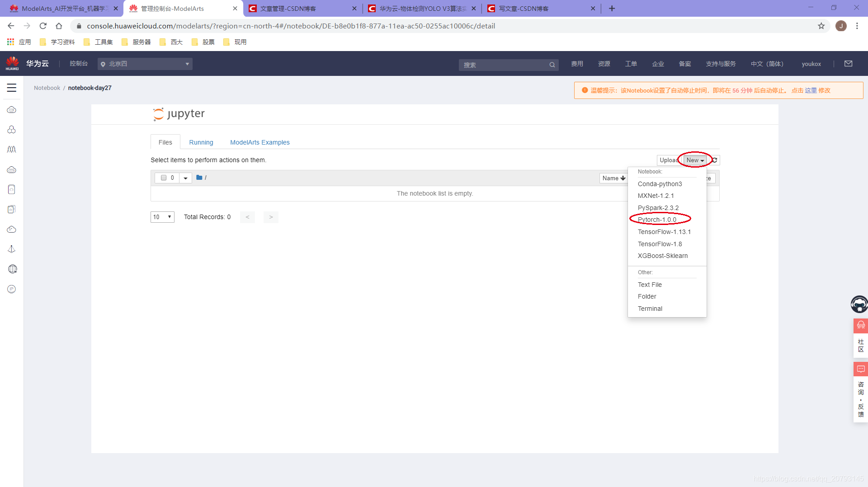Open a new browser tab
Viewport: 868px width, 487px height.
612,9
